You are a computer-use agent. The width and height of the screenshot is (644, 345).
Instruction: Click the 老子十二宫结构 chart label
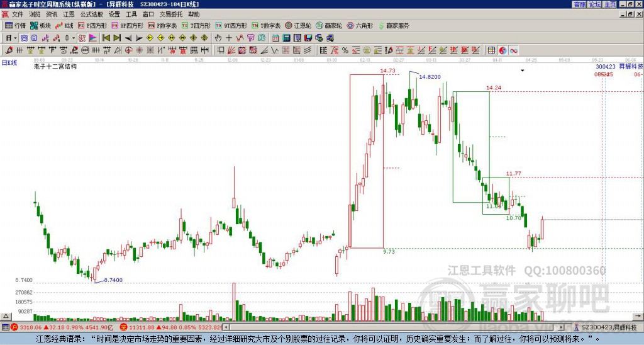pyautogui.click(x=55, y=66)
